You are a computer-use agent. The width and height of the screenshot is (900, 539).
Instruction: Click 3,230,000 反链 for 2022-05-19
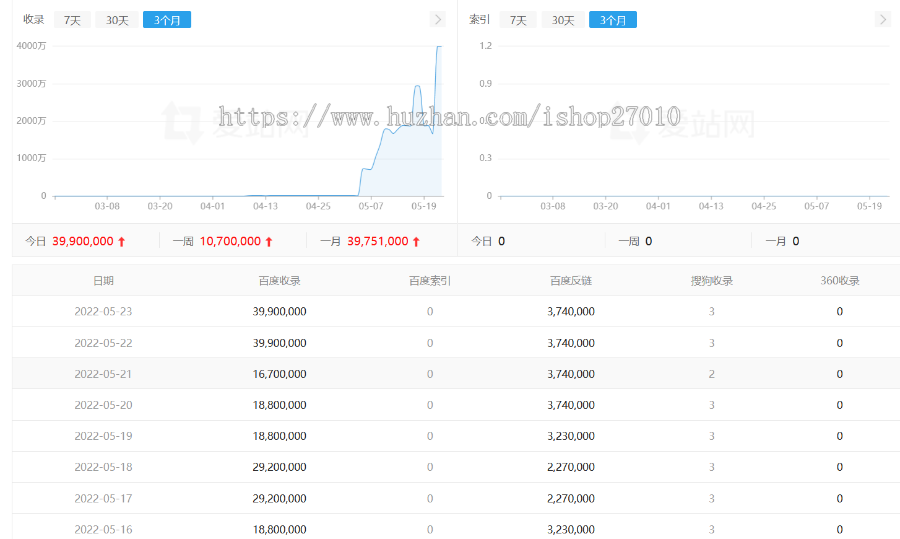coord(571,436)
